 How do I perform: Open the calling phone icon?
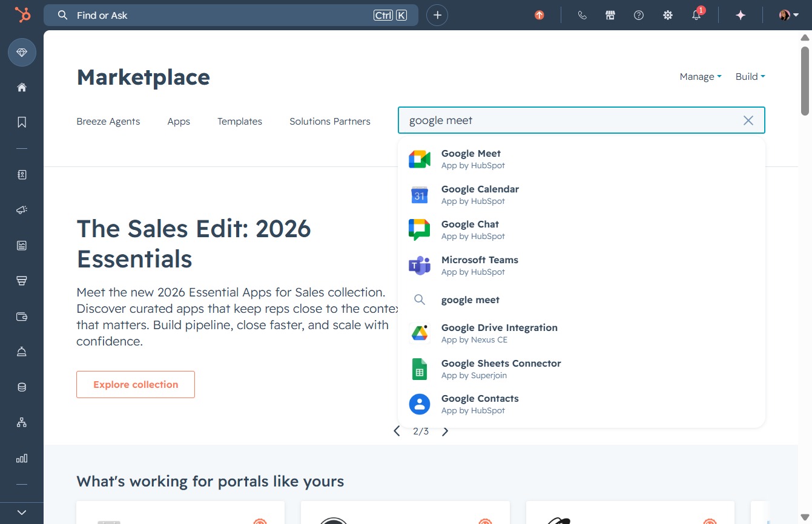point(583,15)
